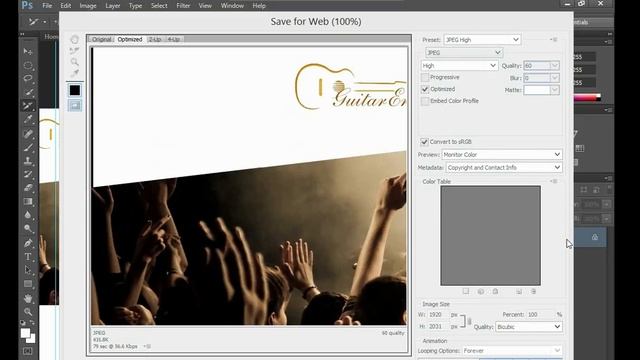Select the Pen tool
Image resolution: width=640 pixels, height=360 pixels.
28,243
